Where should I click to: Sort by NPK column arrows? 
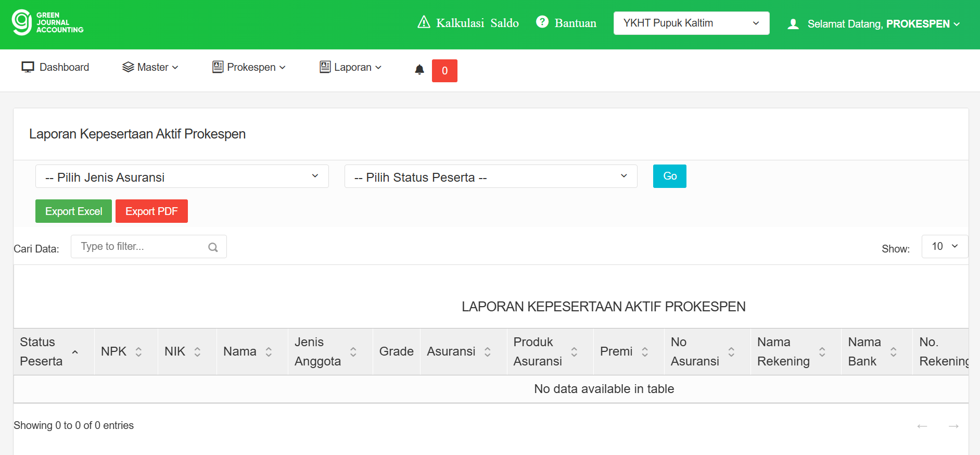pyautogui.click(x=138, y=352)
